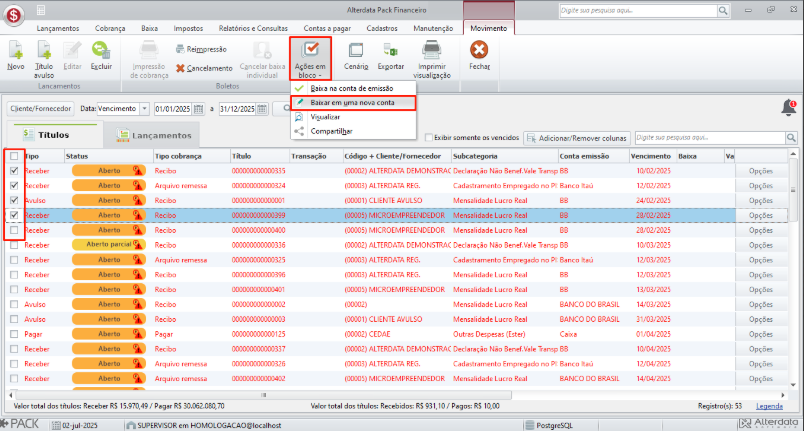This screenshot has height=431, width=804.
Task: Uncheck row with título 000000000000001
Action: (x=14, y=200)
